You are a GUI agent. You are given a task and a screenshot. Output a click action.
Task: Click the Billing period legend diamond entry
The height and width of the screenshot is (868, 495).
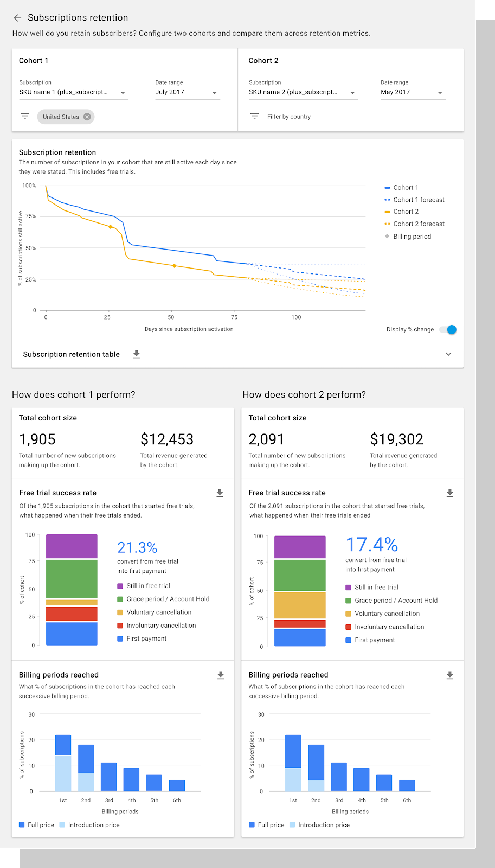(x=408, y=237)
